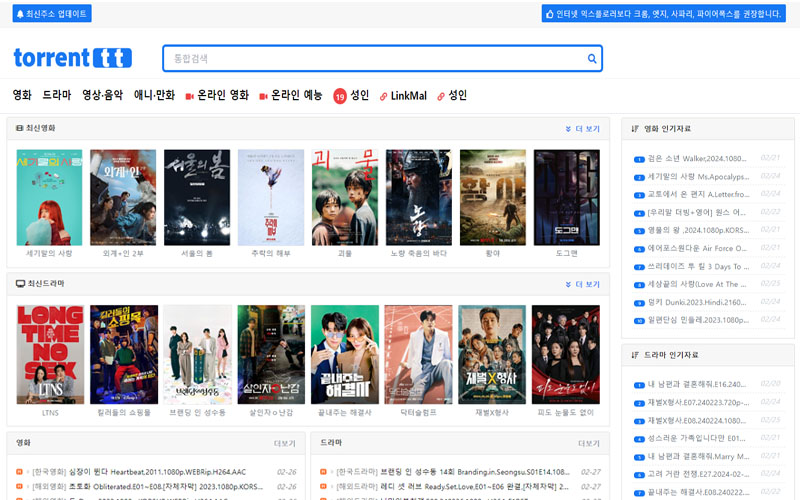Open popular item 쓰리데이즈 투 킬
800x500 pixels.
click(698, 266)
